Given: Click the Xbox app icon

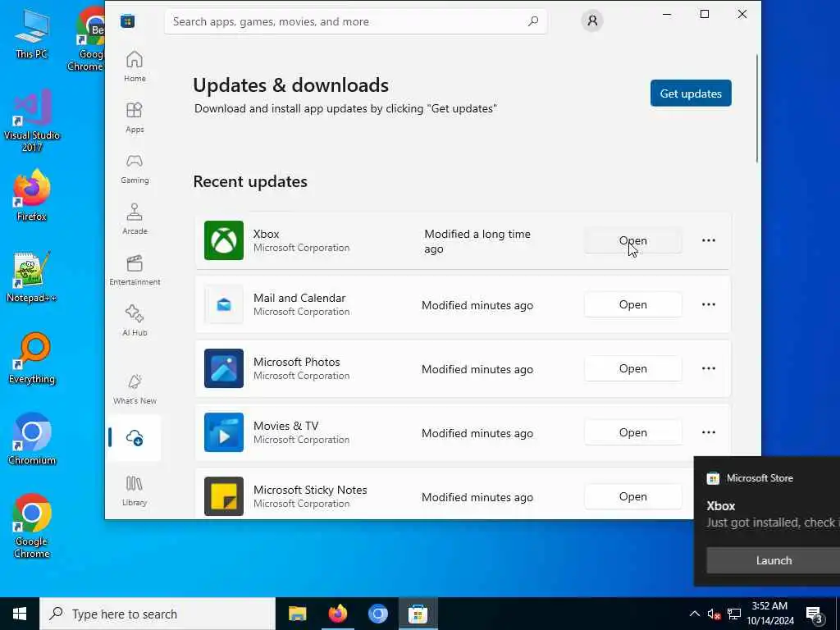Looking at the screenshot, I should point(224,240).
